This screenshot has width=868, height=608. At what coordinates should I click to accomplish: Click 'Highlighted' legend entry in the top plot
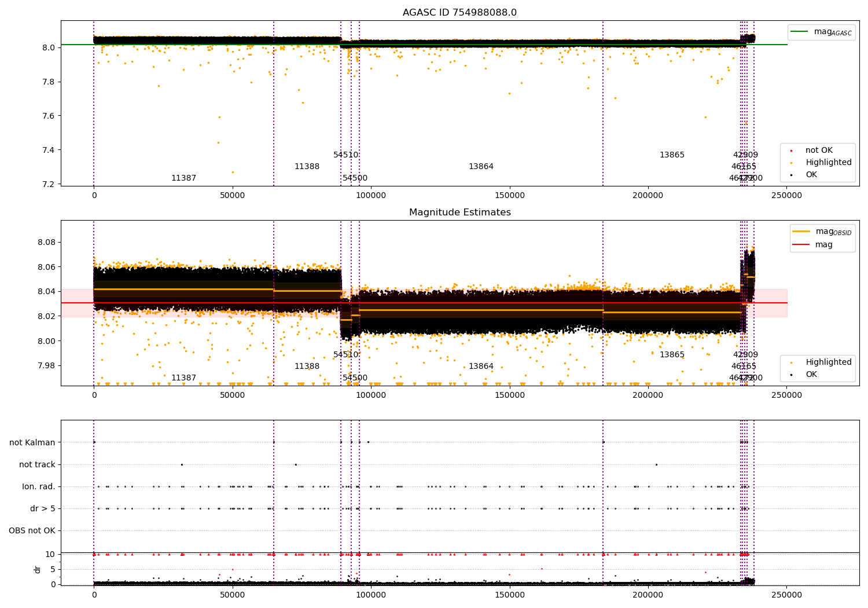coord(821,163)
